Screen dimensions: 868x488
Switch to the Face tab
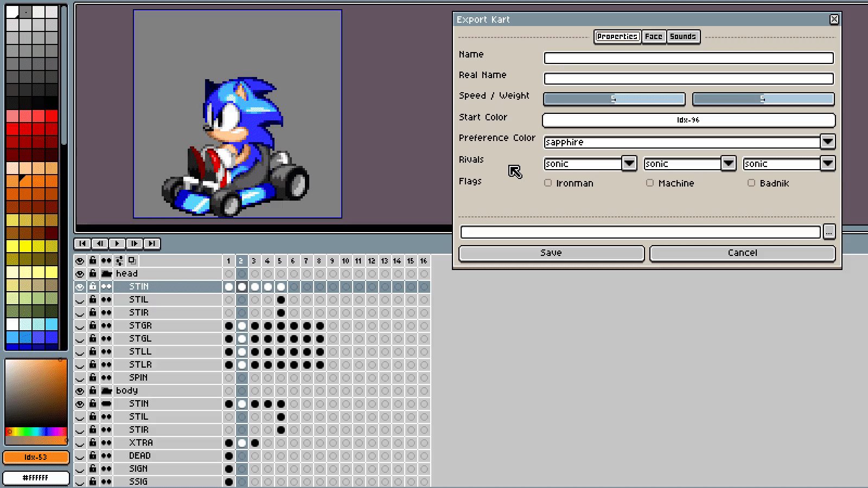pos(654,36)
